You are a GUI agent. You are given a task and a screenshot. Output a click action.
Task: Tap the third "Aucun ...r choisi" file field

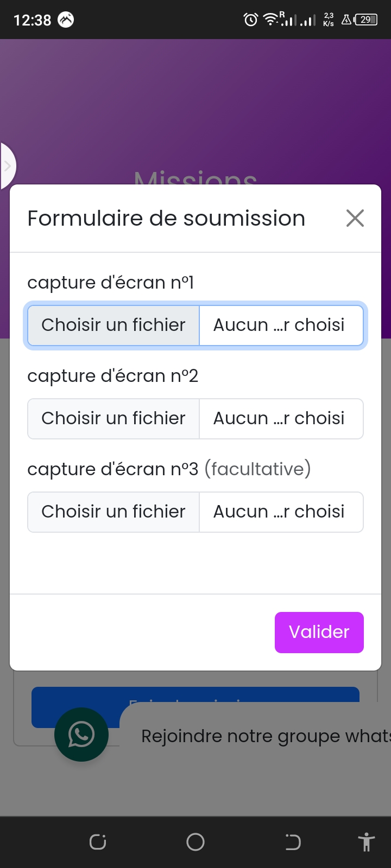click(280, 512)
